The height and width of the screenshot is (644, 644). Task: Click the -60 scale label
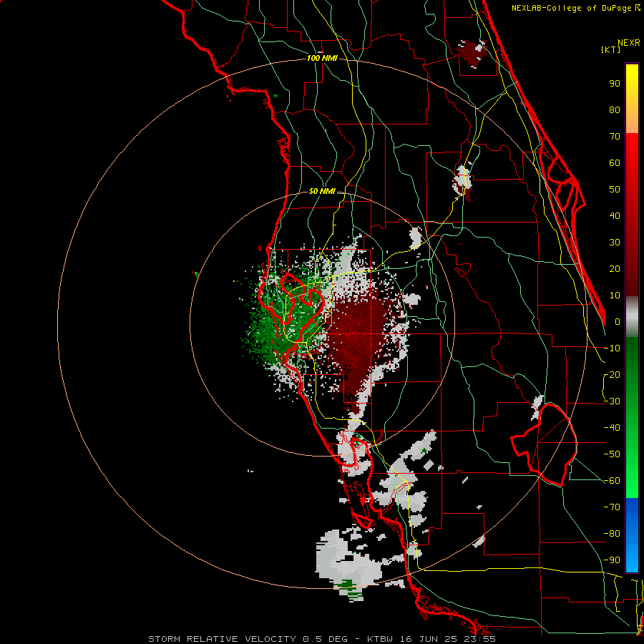pos(612,481)
